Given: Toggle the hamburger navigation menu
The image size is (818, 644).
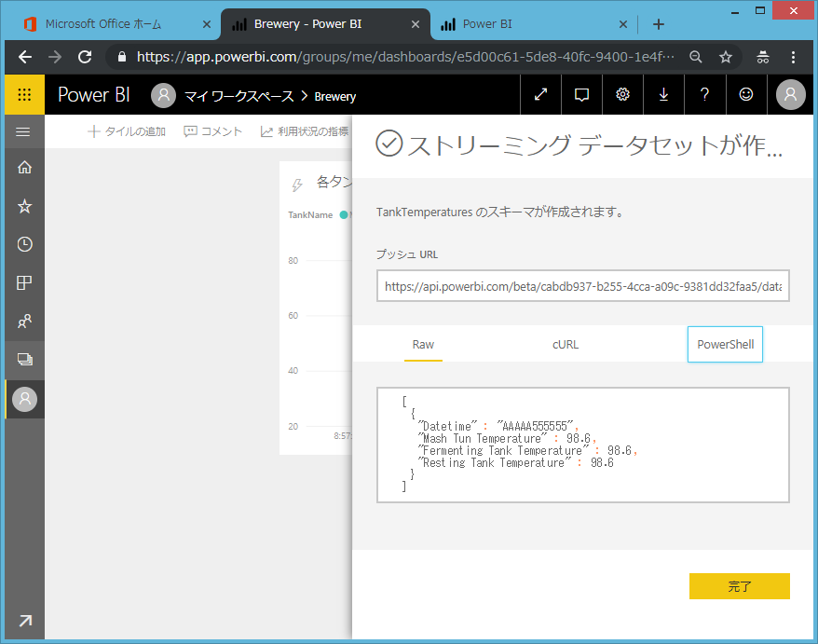Looking at the screenshot, I should click(x=24, y=132).
